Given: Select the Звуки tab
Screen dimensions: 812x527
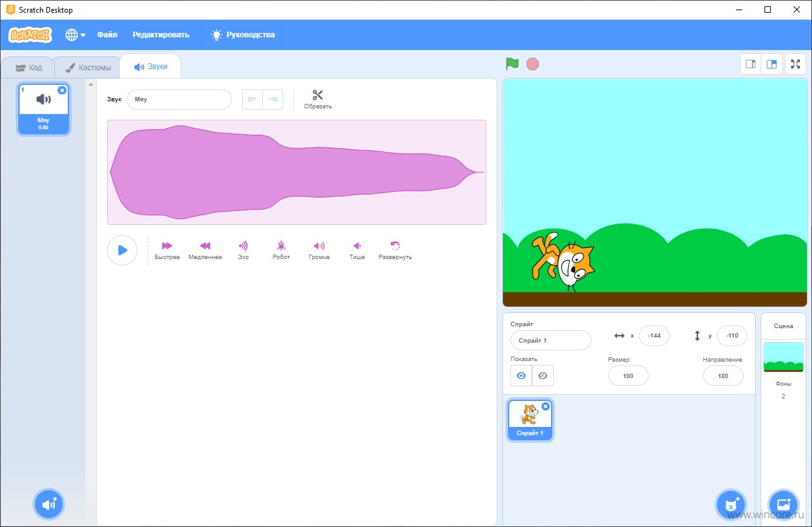Looking at the screenshot, I should 150,66.
